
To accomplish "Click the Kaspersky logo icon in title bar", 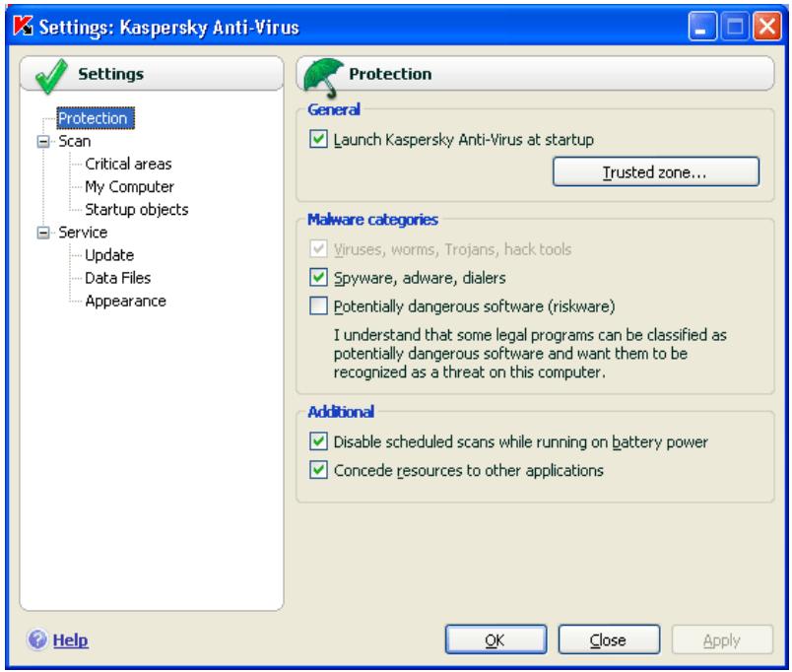I will (x=24, y=26).
